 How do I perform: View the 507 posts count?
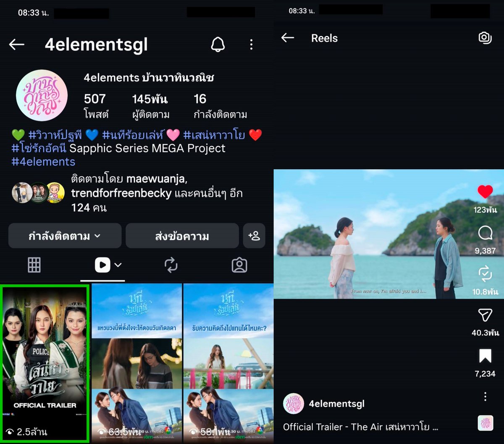(x=96, y=106)
